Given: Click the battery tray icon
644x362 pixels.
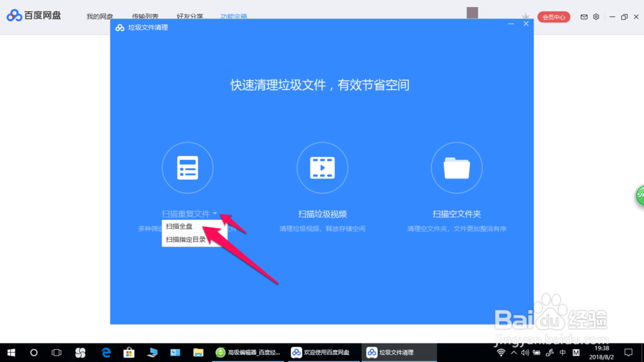Looking at the screenshot, I should coord(537,352).
